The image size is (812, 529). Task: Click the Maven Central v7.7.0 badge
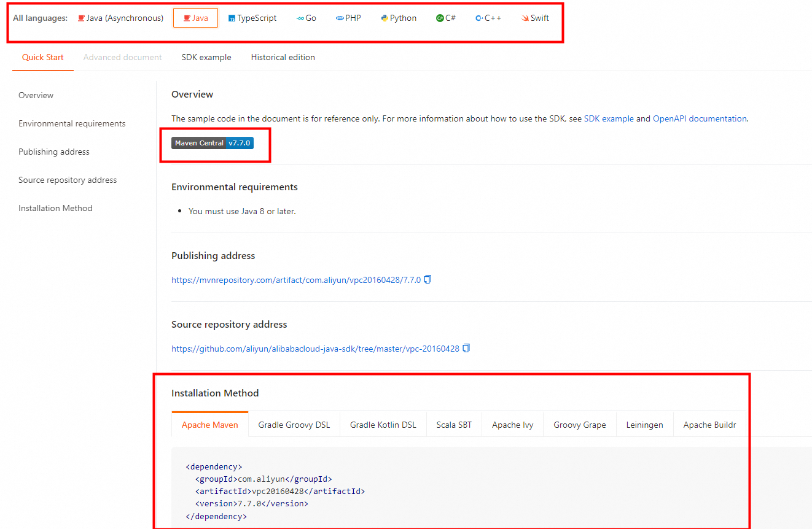(213, 143)
